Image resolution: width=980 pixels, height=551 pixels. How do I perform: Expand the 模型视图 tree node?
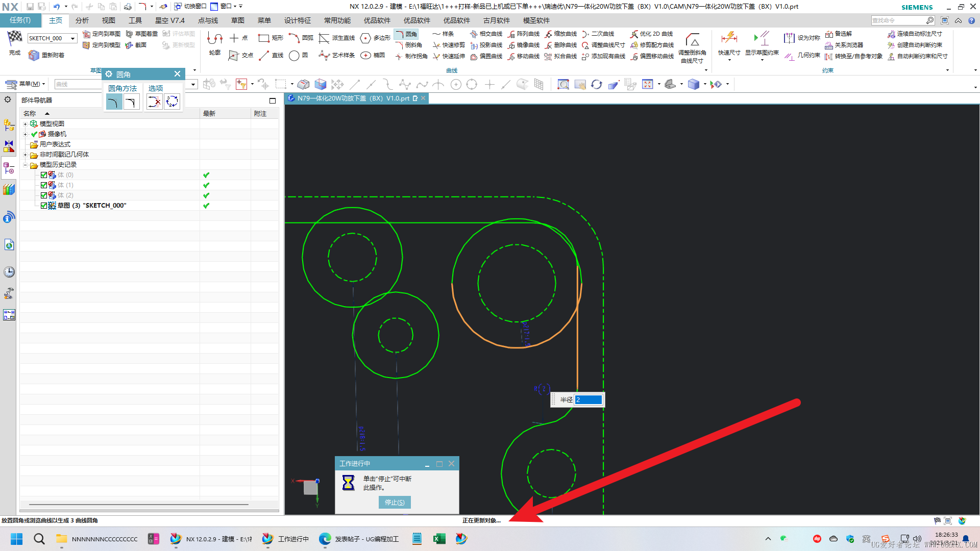click(25, 124)
